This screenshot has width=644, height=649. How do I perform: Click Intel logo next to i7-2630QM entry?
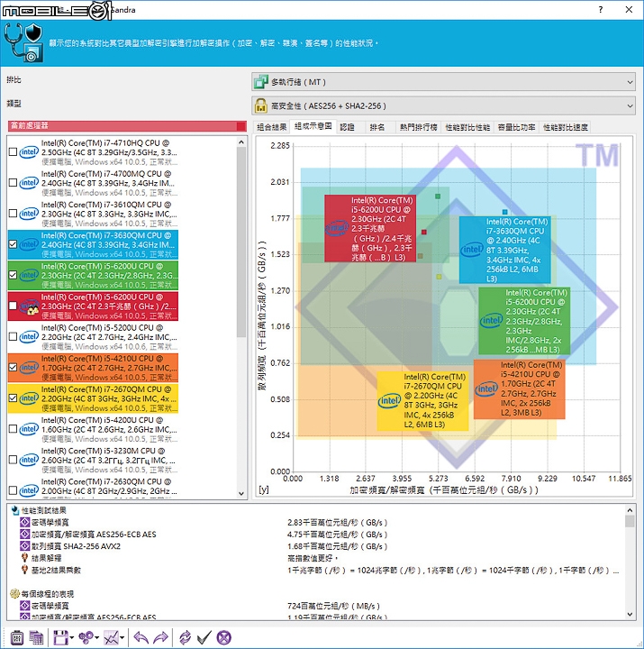tap(29, 490)
